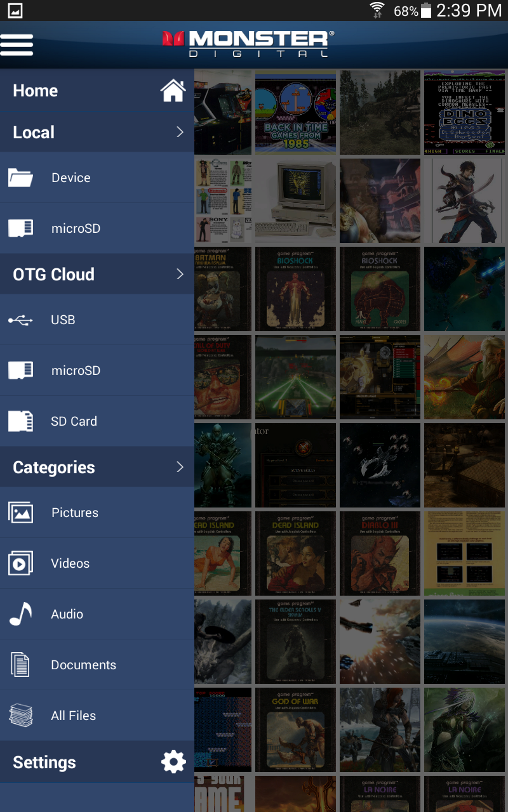508x812 pixels.
Task: Tap the SD Card icon
Action: click(20, 421)
